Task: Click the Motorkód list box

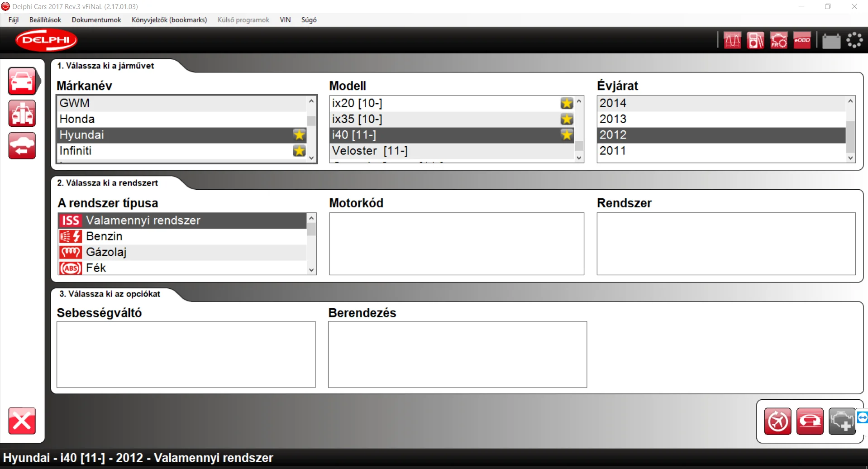Action: (457, 244)
